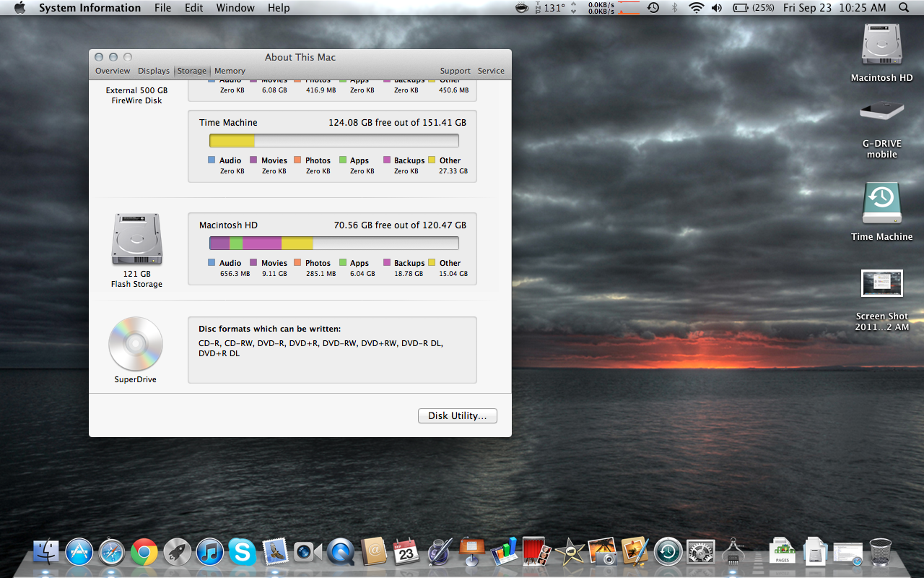Viewport: 924px width, 578px height.
Task: Open iMovie star icon in Dock
Action: pos(570,553)
